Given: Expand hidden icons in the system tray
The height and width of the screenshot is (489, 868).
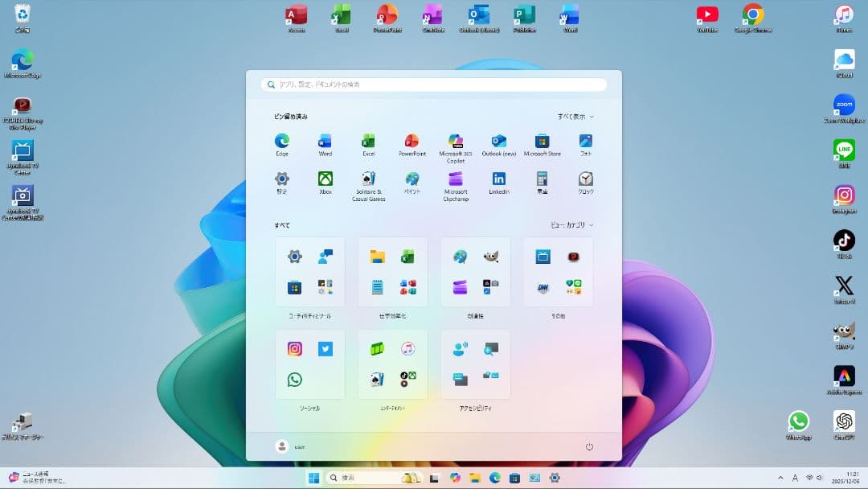Looking at the screenshot, I should coord(780,477).
